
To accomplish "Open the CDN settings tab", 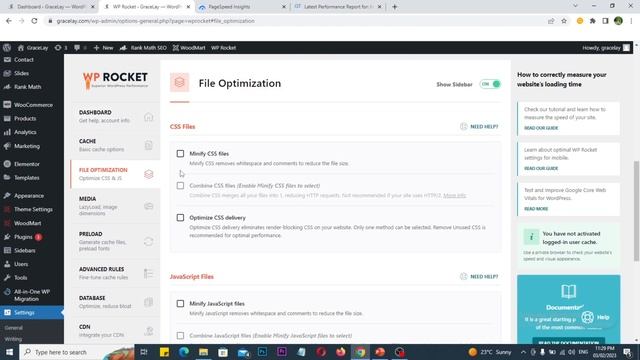I will click(x=116, y=331).
